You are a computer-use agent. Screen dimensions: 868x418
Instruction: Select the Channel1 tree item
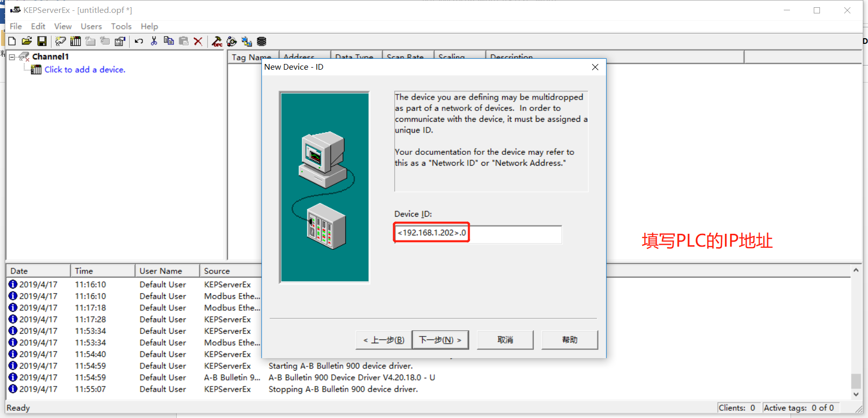[51, 57]
